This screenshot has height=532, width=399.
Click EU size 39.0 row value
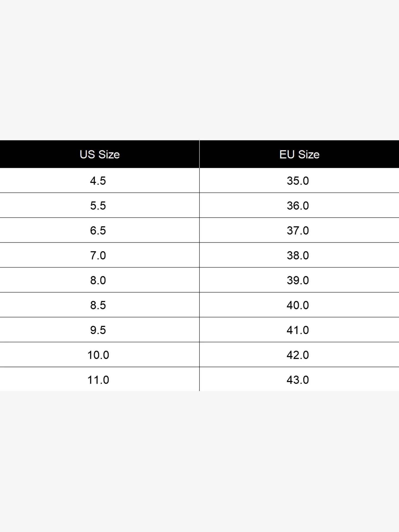click(298, 280)
